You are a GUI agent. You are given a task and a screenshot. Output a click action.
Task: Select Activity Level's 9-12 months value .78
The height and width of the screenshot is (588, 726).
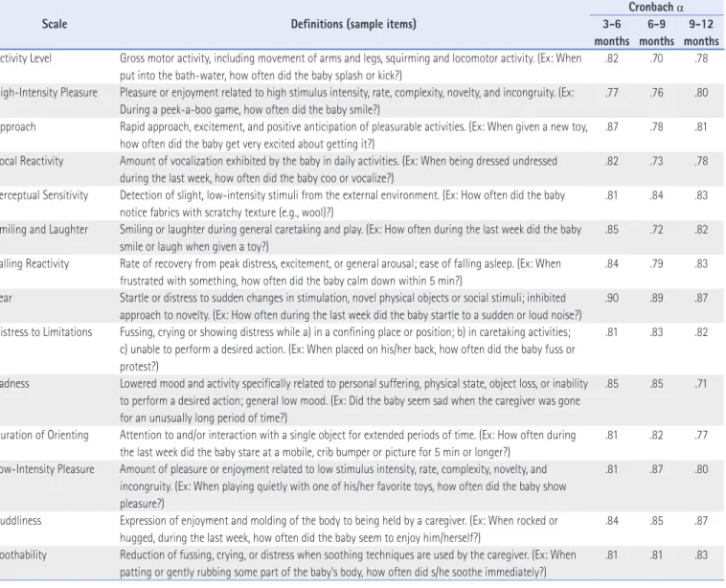pos(701,58)
